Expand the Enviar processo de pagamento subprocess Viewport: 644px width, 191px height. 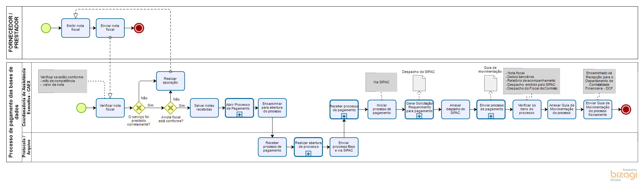point(491,116)
